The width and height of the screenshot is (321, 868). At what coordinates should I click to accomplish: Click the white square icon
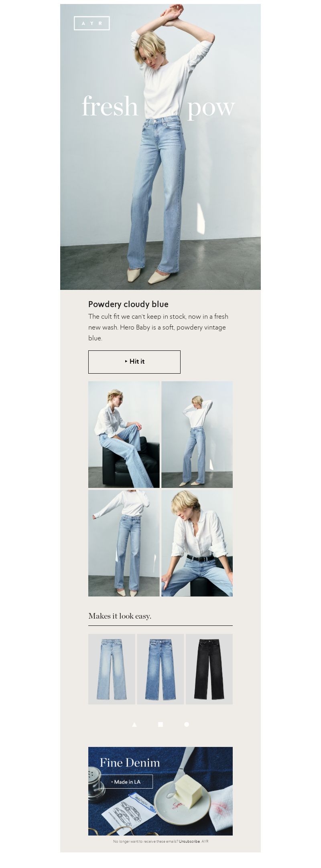160,724
